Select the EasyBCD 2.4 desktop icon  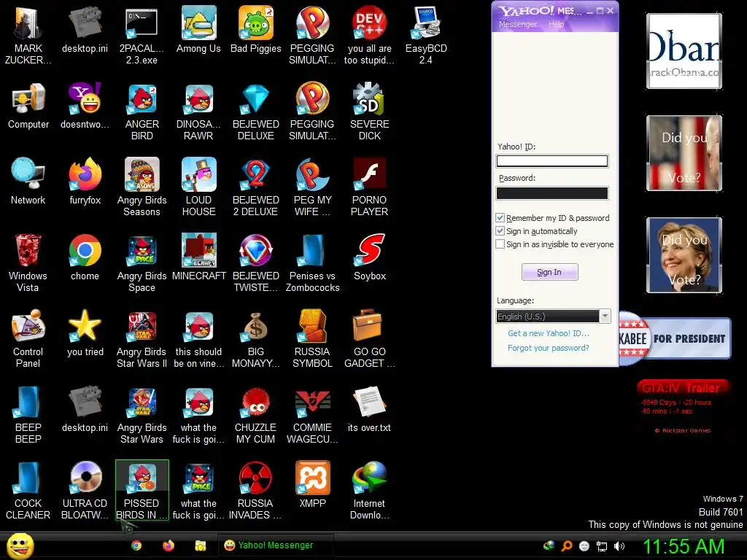click(x=426, y=35)
